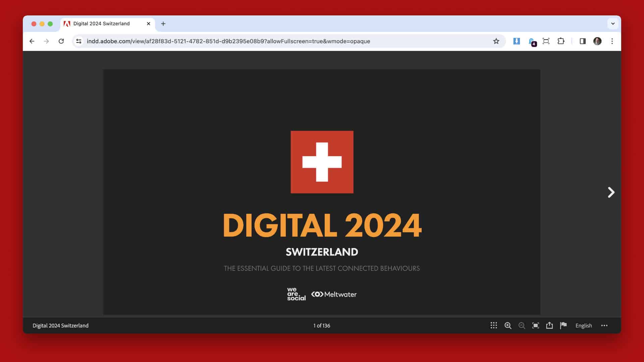Enter fullscreen viewing mode
644x362 pixels.
tap(536, 325)
